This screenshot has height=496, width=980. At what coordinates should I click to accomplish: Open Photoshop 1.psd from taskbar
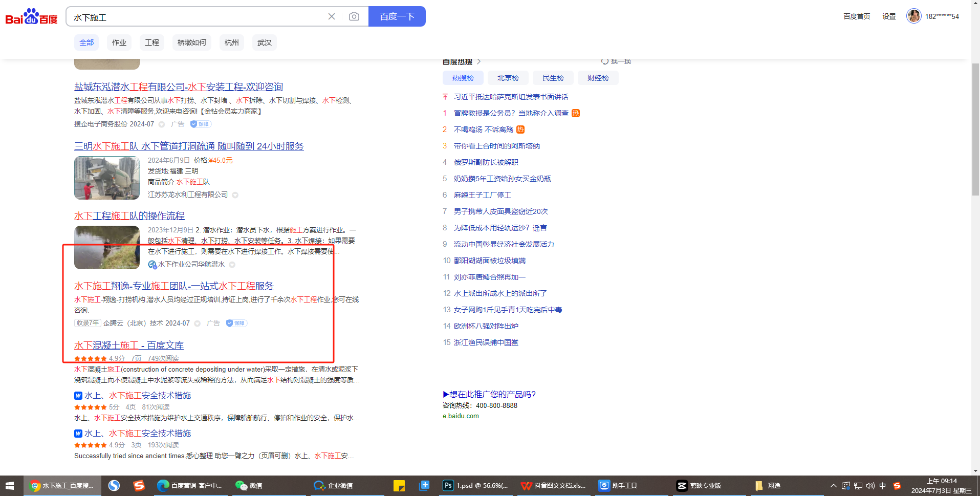point(475,485)
